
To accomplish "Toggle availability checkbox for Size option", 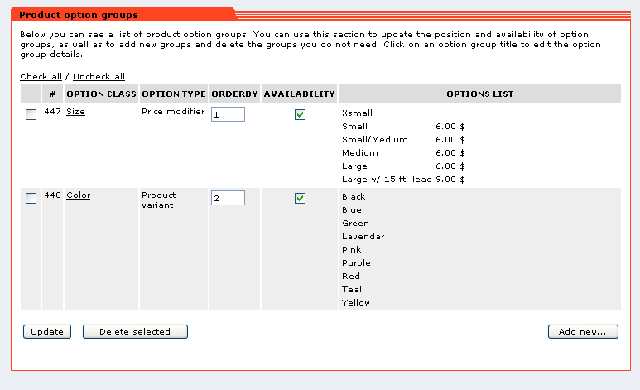I will click(x=300, y=115).
